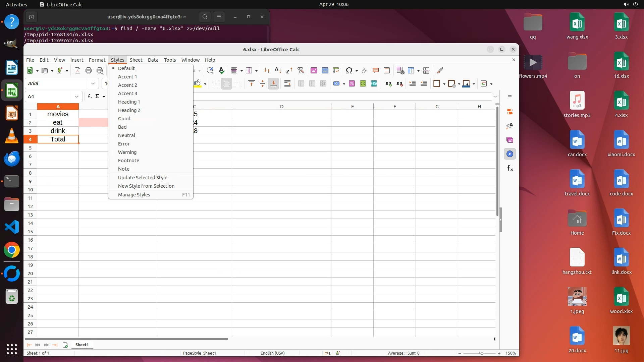Screen dimensions: 644x362
Task: Click the Sort Ascending icon
Action: 278,70
